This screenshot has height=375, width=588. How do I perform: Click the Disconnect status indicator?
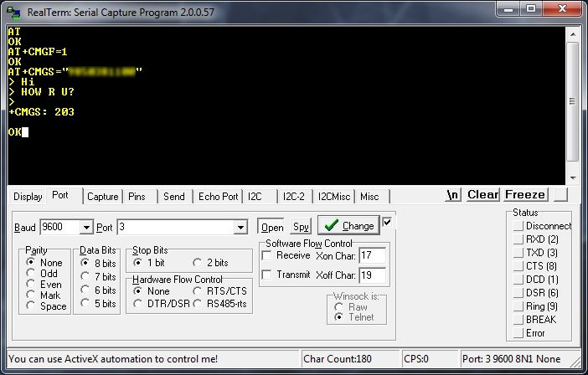(518, 226)
